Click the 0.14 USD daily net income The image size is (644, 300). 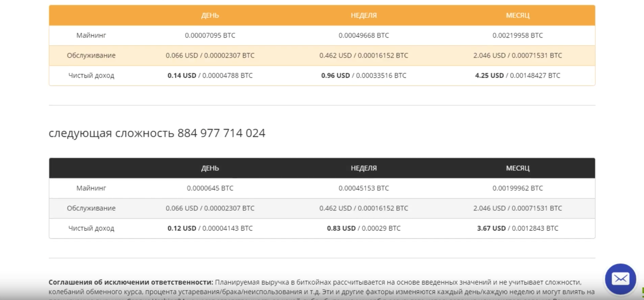[x=182, y=75]
